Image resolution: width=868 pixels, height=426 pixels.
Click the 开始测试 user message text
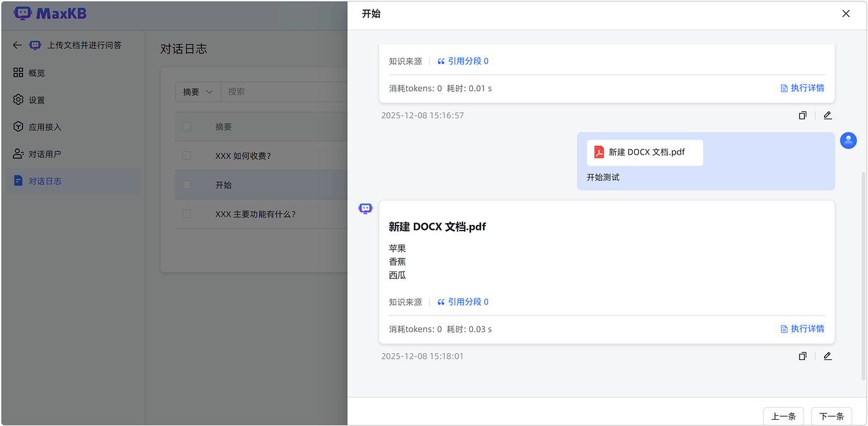coord(603,178)
